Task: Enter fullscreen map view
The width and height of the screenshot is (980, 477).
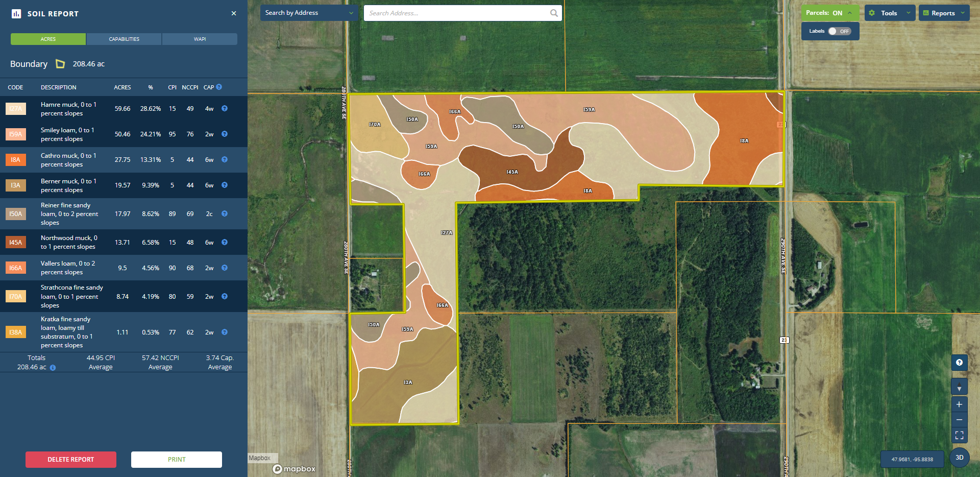Action: [x=959, y=435]
